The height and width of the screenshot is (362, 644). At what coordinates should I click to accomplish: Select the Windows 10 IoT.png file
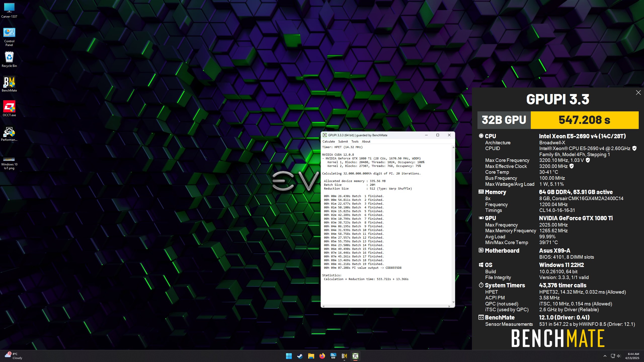[9, 163]
